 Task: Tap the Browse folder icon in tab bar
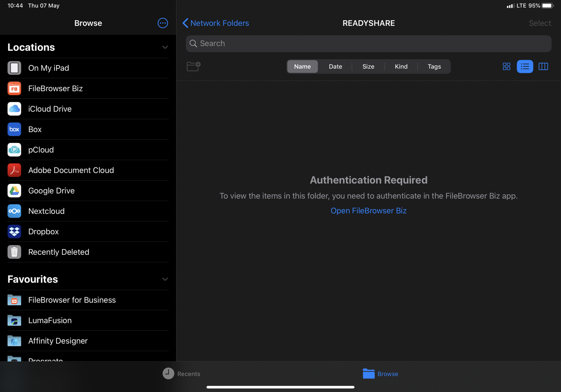[369, 373]
